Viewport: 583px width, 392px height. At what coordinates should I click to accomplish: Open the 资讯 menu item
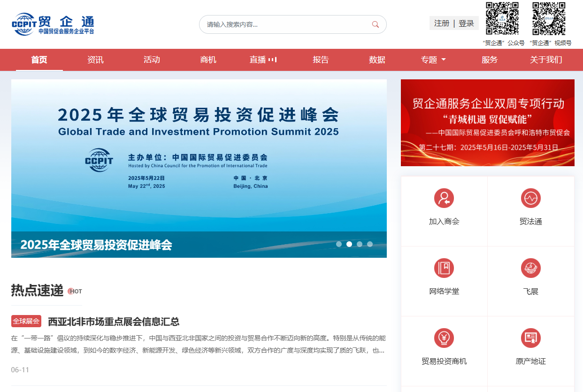tap(95, 60)
